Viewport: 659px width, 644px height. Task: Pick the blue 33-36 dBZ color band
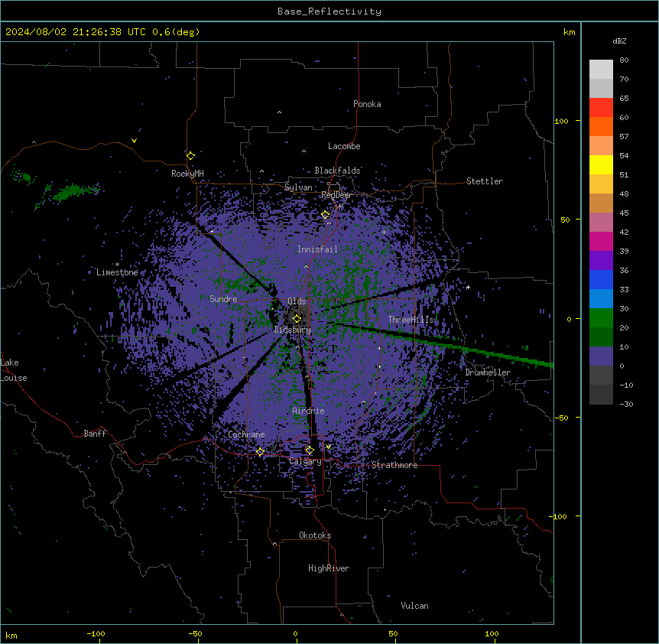coord(601,279)
